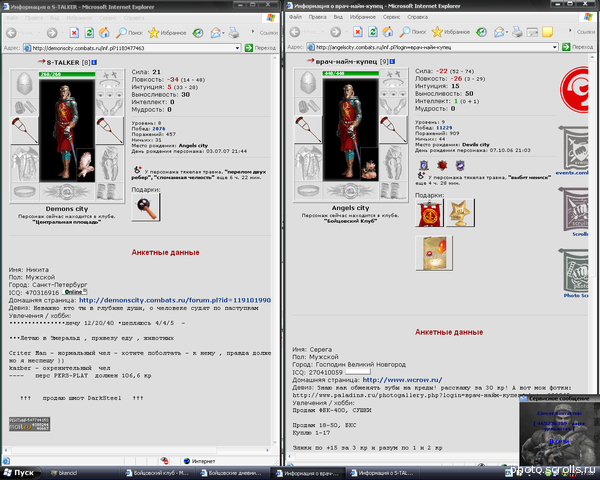Refresh page in врач-найм-купец window
The image size is (600, 480).
[373, 32]
